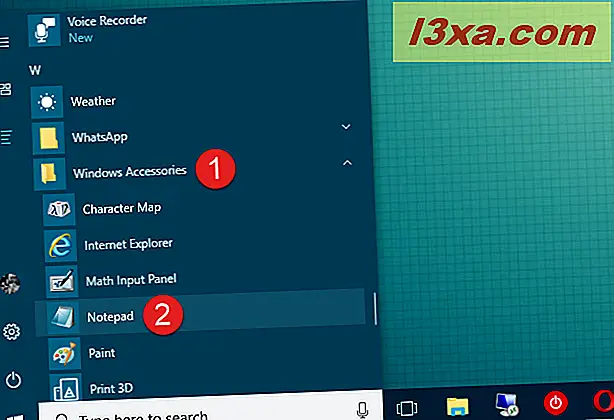Image resolution: width=614 pixels, height=420 pixels.
Task: Click the Character Map icon
Action: (x=59, y=209)
